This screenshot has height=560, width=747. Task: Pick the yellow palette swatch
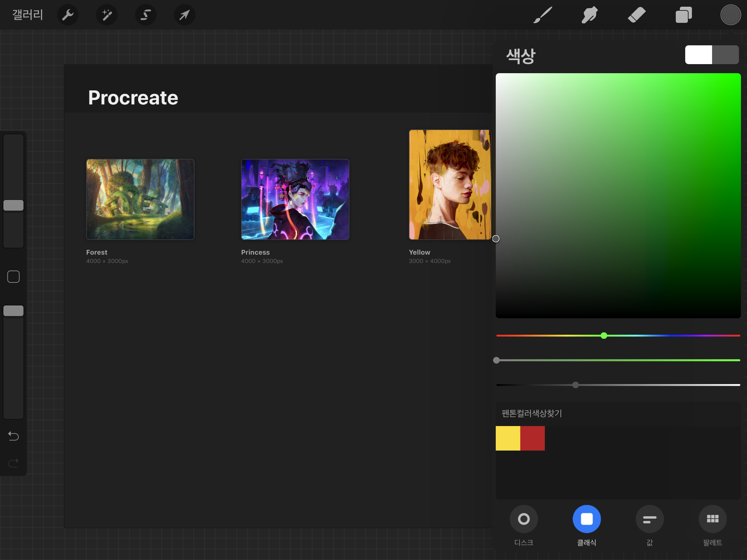[508, 438]
